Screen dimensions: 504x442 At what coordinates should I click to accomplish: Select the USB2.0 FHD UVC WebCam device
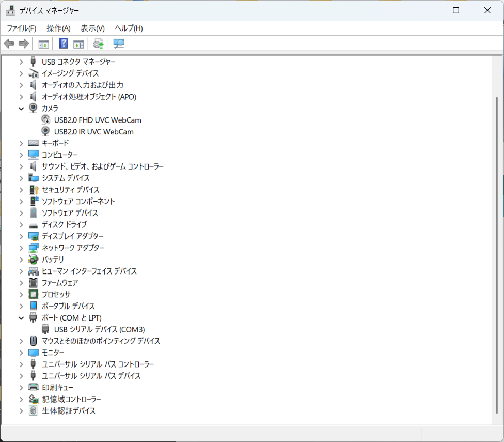click(97, 120)
